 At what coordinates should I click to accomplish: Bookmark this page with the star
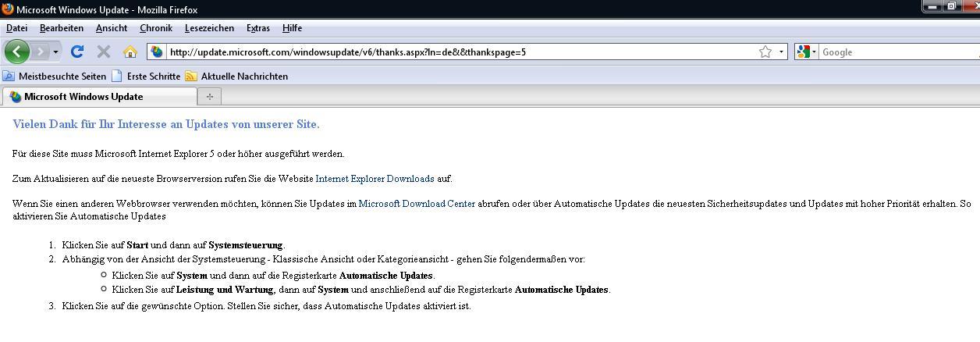pos(765,52)
